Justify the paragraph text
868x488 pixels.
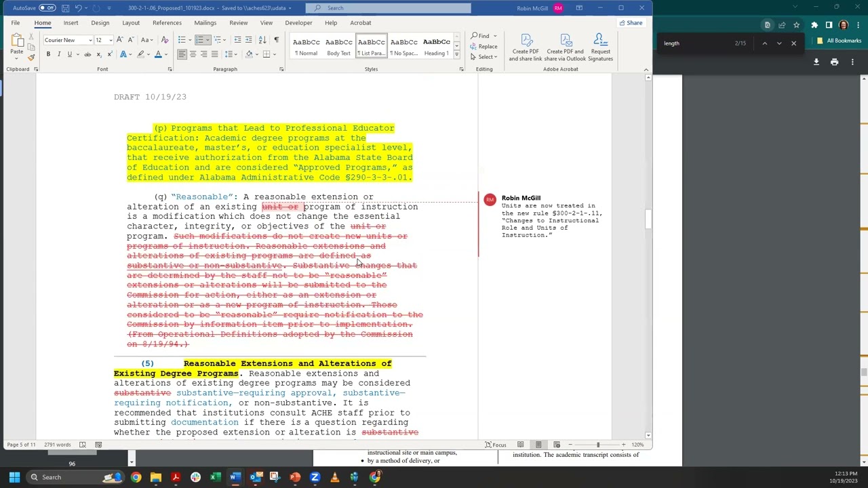214,54
